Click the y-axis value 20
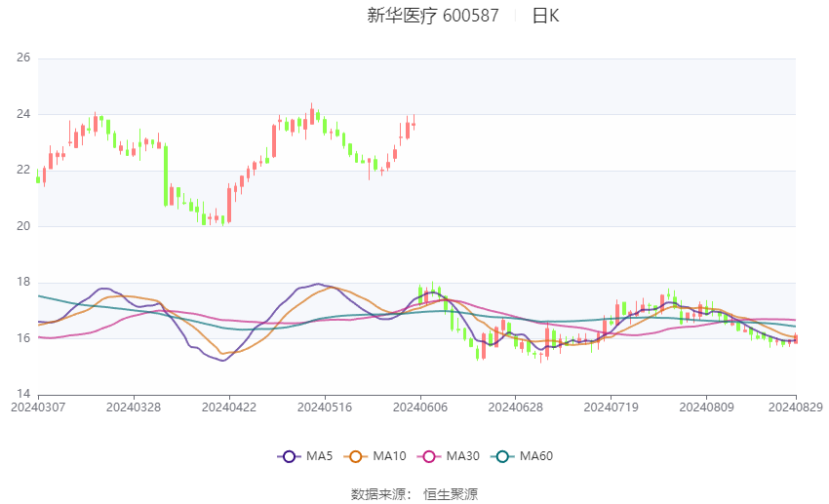This screenshot has height=504, width=829. pyautogui.click(x=23, y=226)
